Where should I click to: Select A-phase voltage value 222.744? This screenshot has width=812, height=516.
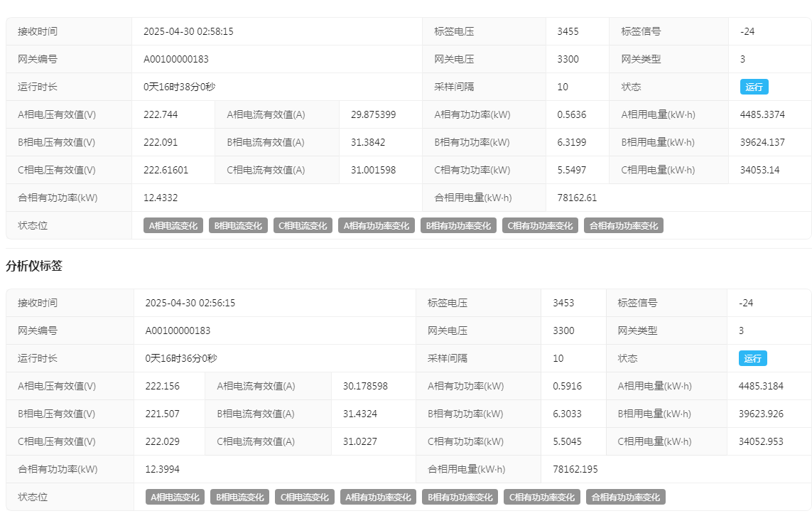(x=161, y=114)
